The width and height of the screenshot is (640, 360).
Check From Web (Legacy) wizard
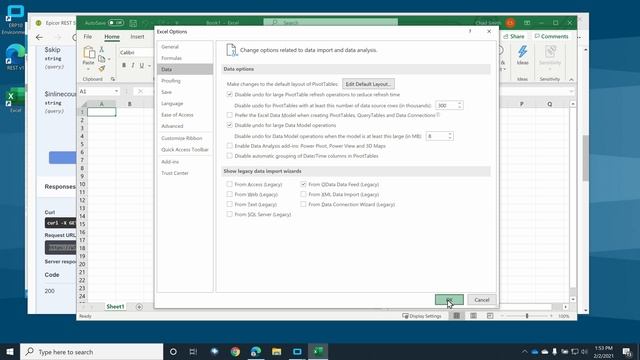pos(229,194)
